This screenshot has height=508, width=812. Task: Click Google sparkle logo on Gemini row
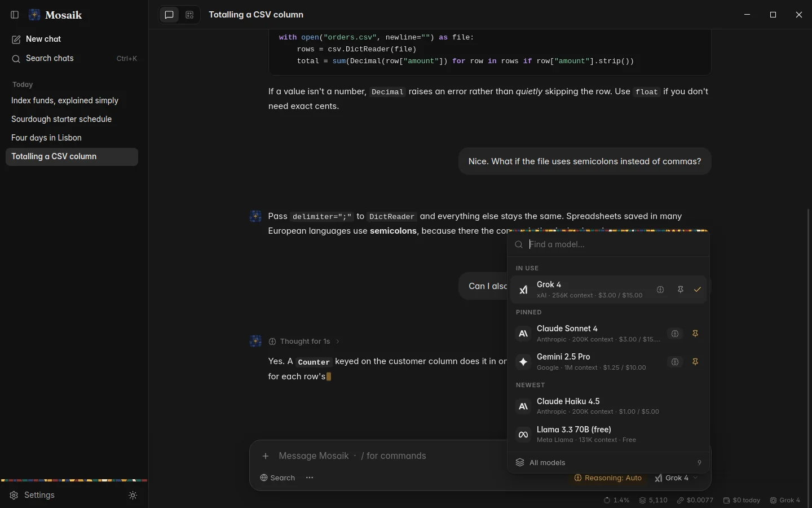pos(523,362)
